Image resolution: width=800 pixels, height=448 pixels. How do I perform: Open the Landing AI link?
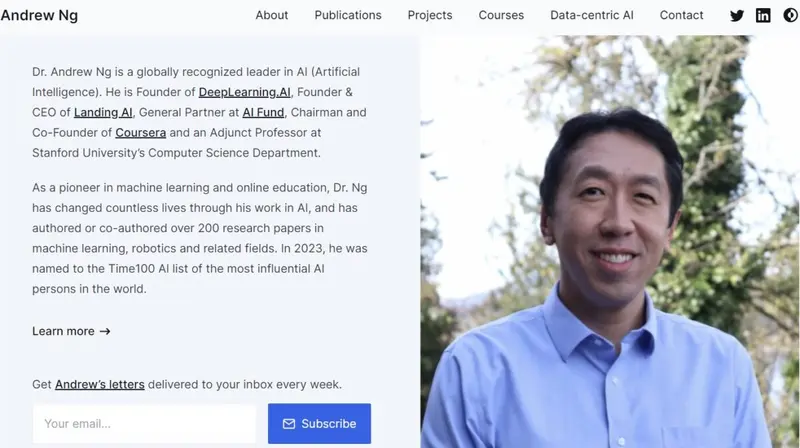(103, 112)
